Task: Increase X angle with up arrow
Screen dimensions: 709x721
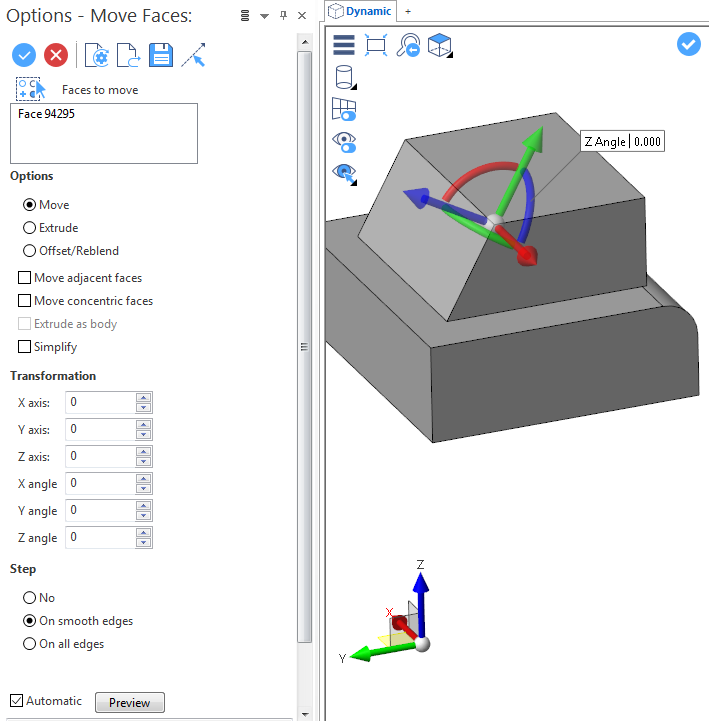Action: coord(144,479)
